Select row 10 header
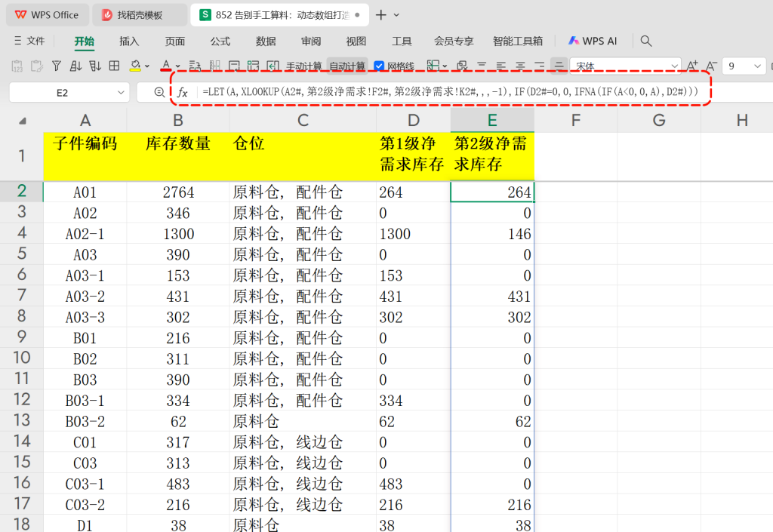This screenshot has height=532, width=773. [22, 358]
